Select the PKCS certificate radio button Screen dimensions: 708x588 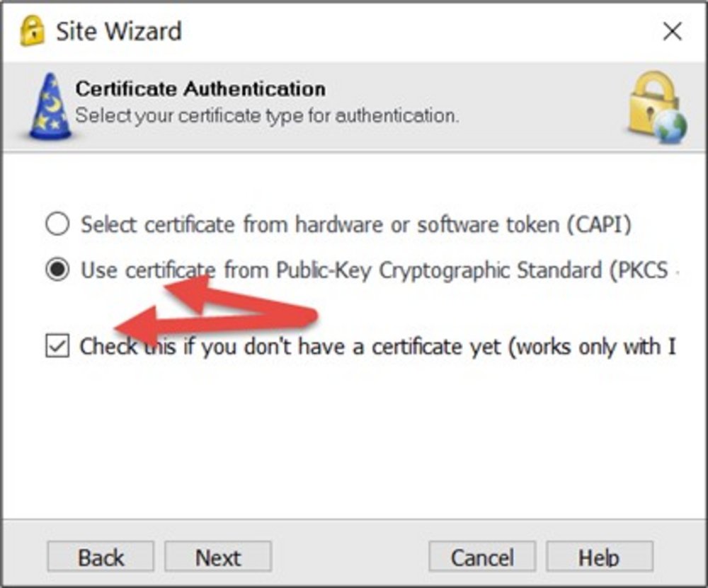point(57,270)
